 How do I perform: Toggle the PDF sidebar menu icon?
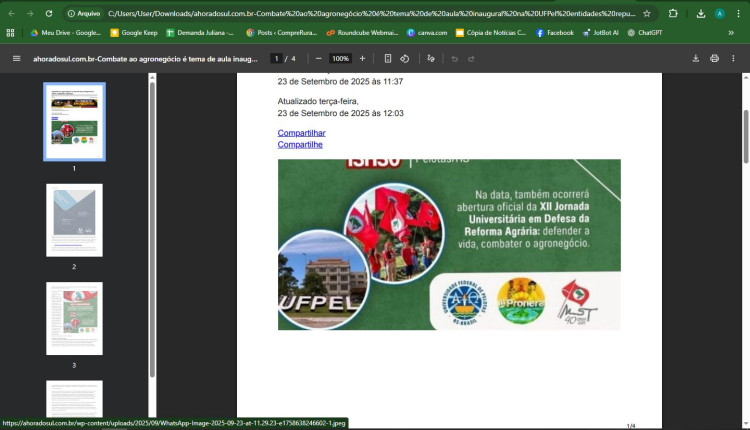(x=16, y=59)
